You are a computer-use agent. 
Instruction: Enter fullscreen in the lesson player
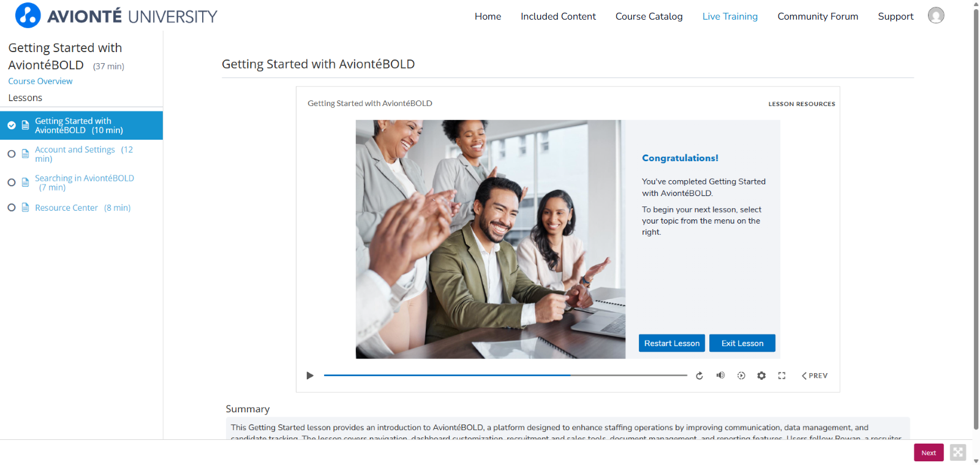[x=782, y=376]
